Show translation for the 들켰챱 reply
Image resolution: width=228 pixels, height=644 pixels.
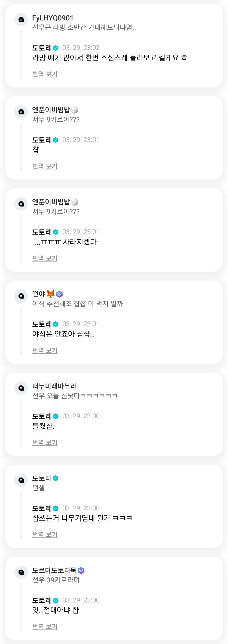coord(45,442)
